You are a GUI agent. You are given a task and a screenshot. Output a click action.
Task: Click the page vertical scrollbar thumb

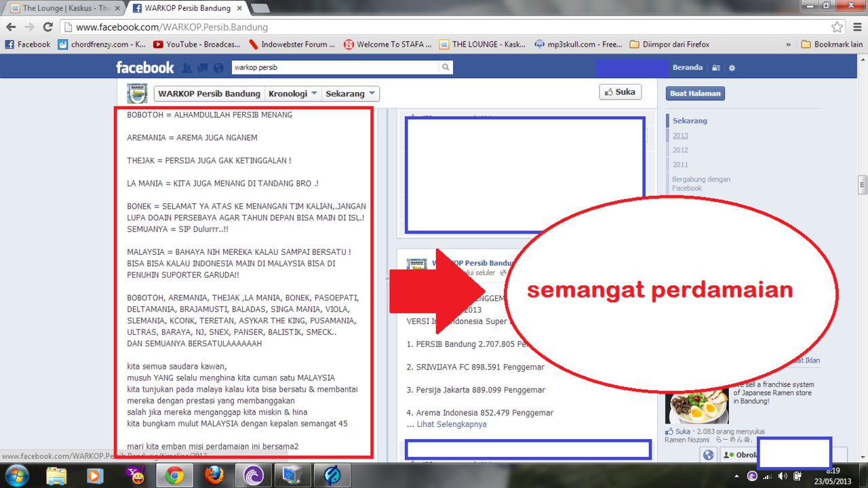coord(863,184)
